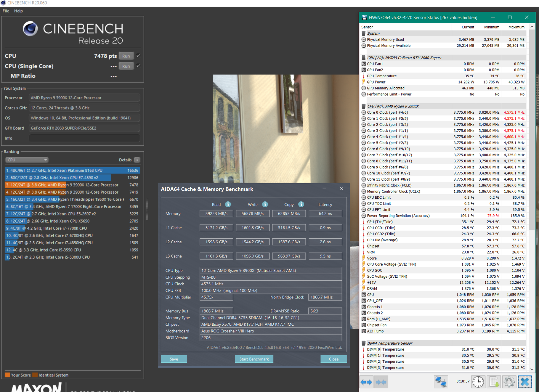
Task: Open the CPU ranking dropdown
Action: pos(27,160)
